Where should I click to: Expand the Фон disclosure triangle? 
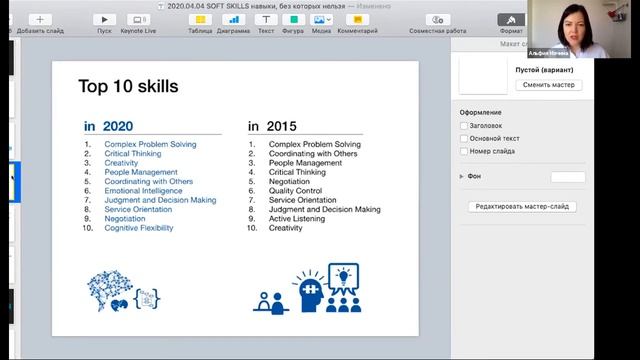tap(462, 176)
